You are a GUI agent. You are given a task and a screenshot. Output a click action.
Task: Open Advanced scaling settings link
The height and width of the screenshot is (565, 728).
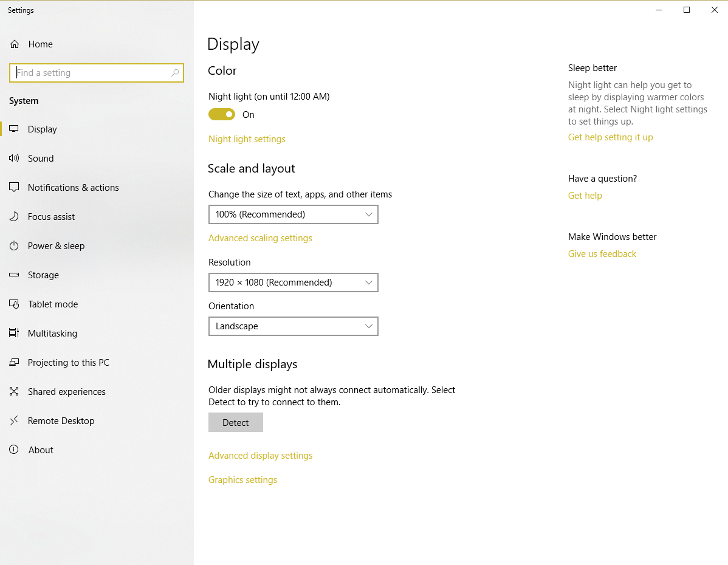click(x=260, y=238)
